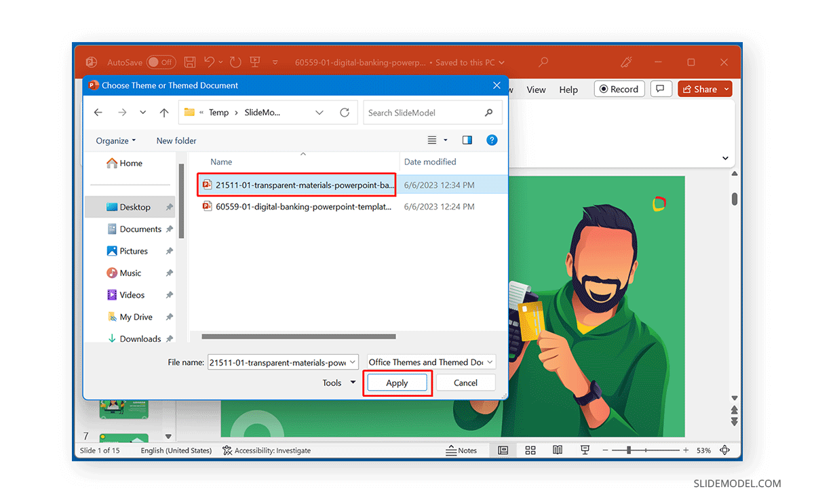Viewport: 814px width, 504px height.
Task: Open the Office Themes and Themed Documents dropdown
Action: click(431, 362)
